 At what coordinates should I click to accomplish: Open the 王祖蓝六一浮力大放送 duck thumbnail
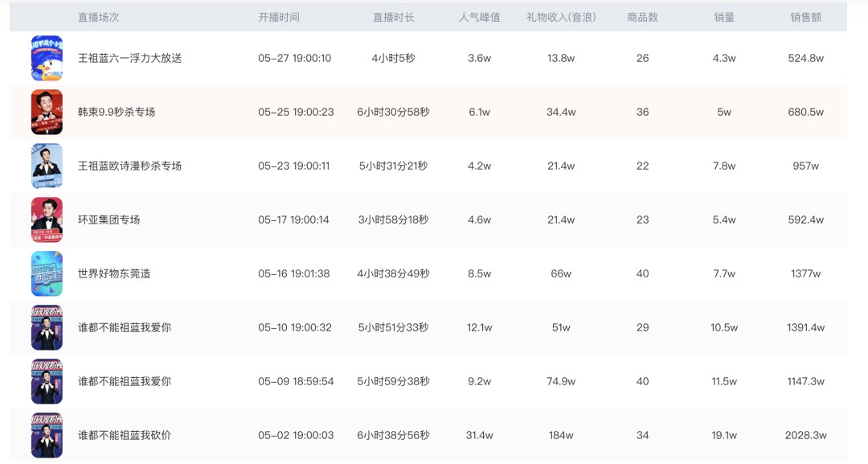(47, 58)
